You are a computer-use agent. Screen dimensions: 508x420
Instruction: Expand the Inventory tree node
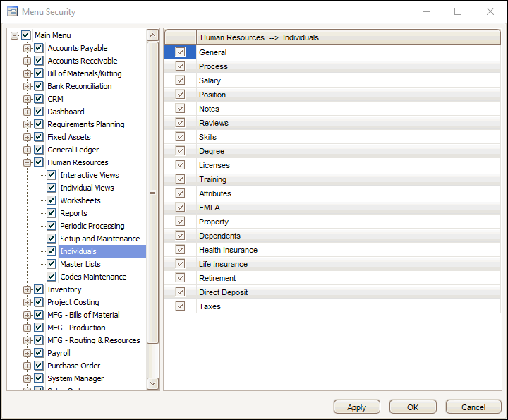27,289
